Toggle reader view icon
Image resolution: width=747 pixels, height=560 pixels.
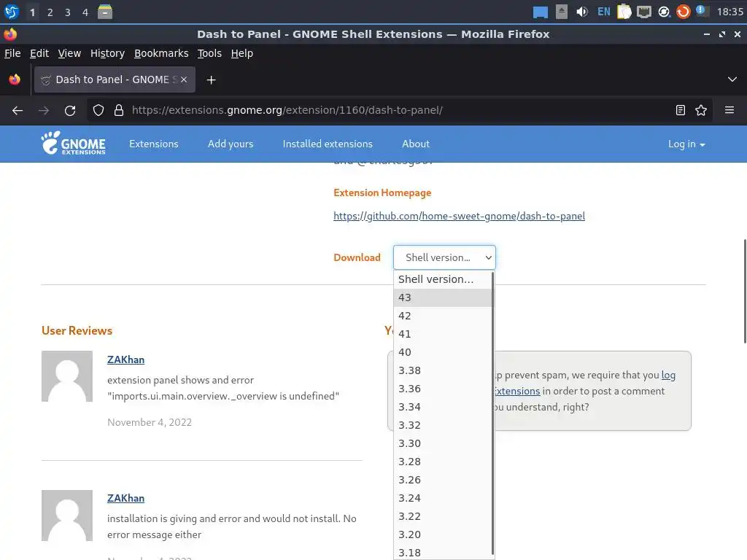pyautogui.click(x=681, y=111)
